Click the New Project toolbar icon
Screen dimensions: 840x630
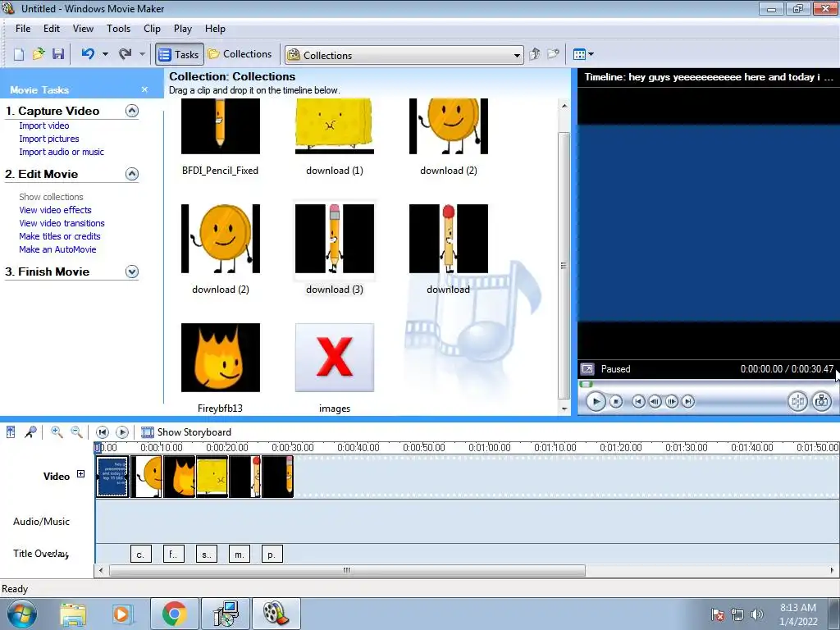click(x=19, y=54)
